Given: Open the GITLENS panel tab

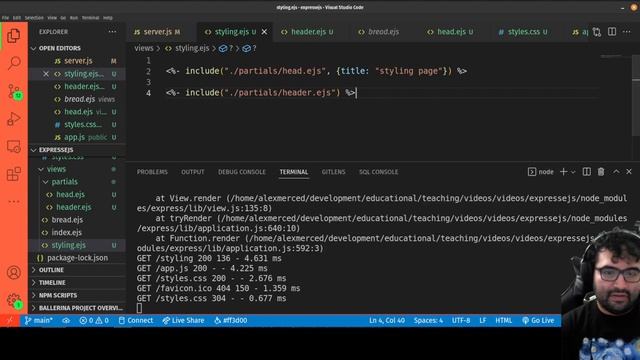Looking at the screenshot, I should click(333, 172).
